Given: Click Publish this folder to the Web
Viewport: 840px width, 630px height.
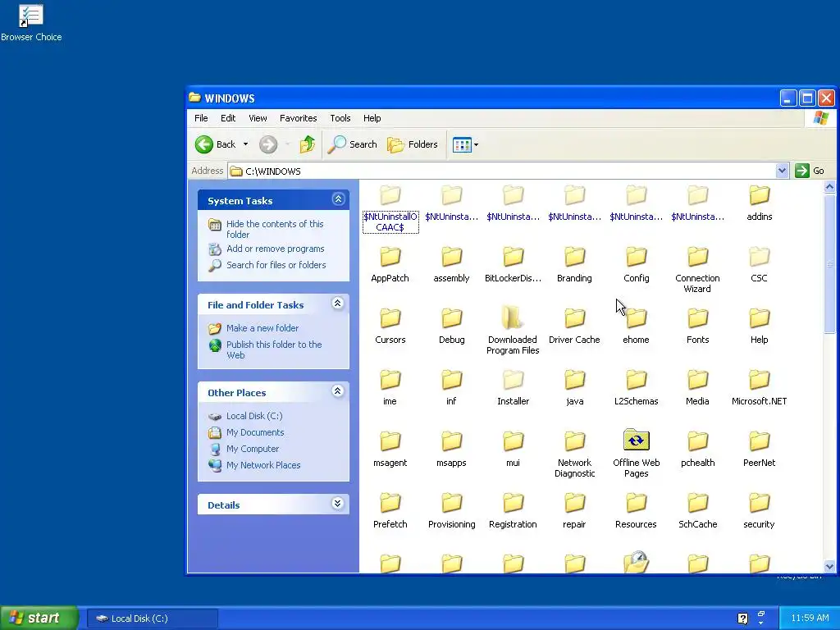Looking at the screenshot, I should pyautogui.click(x=274, y=349).
